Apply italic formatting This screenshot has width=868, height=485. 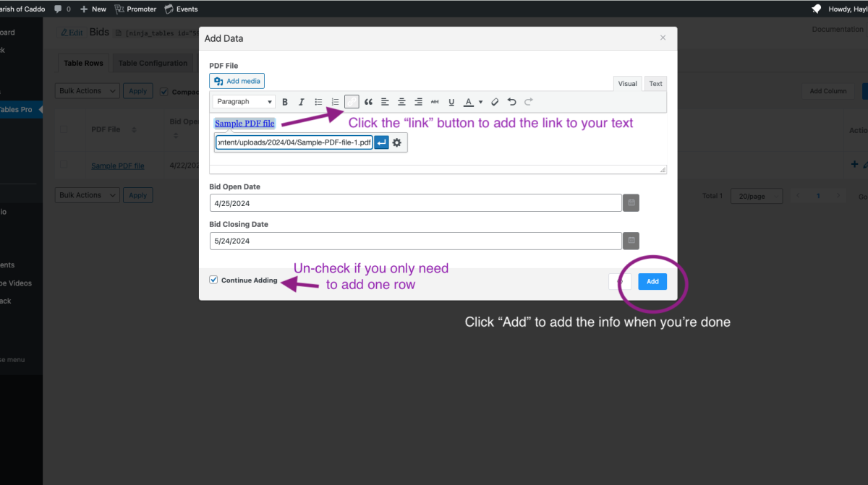tap(302, 102)
